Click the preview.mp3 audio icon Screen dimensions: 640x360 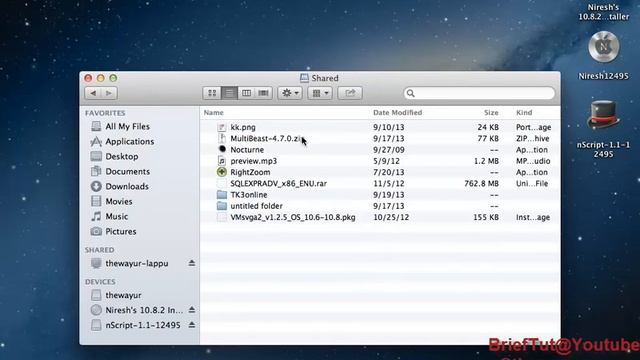tap(222, 161)
